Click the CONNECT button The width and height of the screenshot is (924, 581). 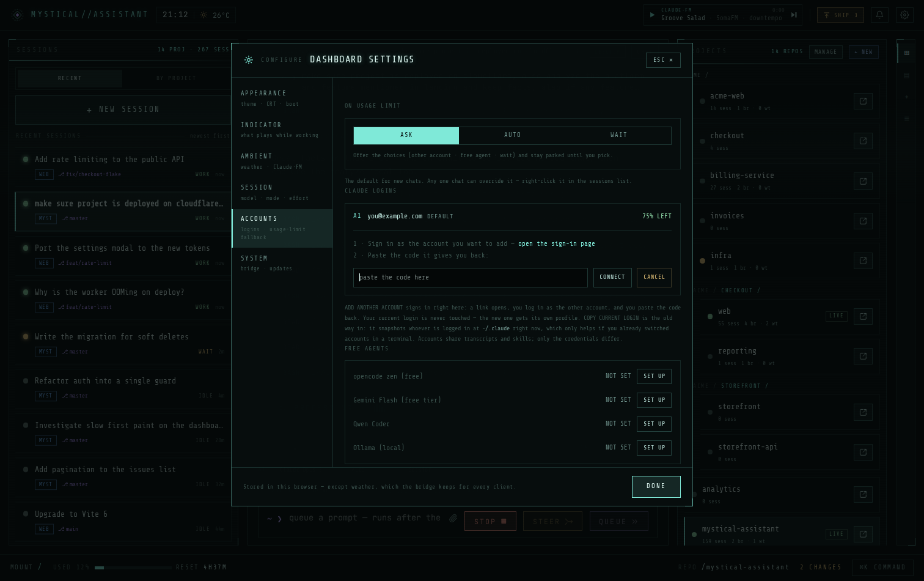[x=612, y=278]
